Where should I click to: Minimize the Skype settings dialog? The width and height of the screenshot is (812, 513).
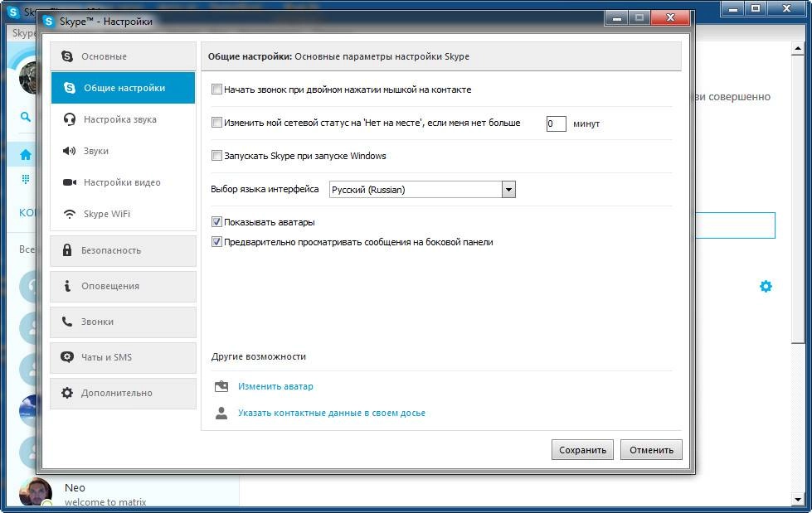pyautogui.click(x=616, y=18)
